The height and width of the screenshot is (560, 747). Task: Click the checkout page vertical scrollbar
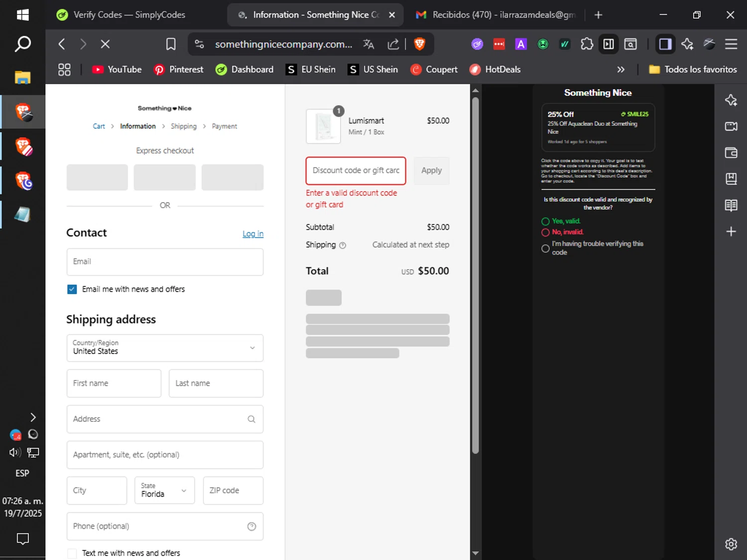point(476,275)
